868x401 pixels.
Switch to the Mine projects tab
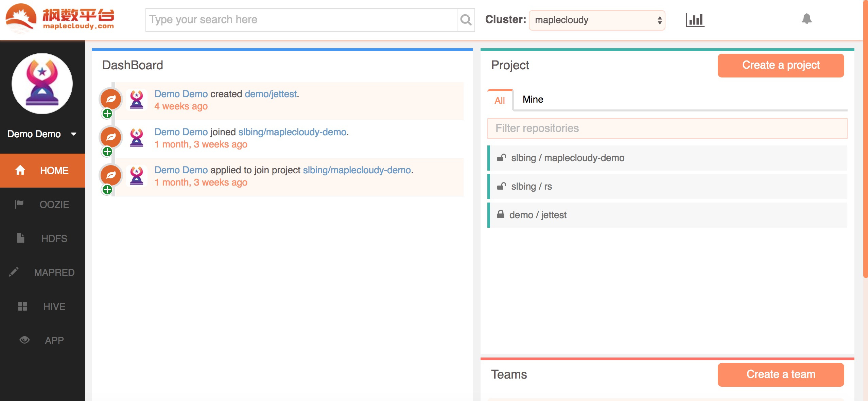coord(533,100)
